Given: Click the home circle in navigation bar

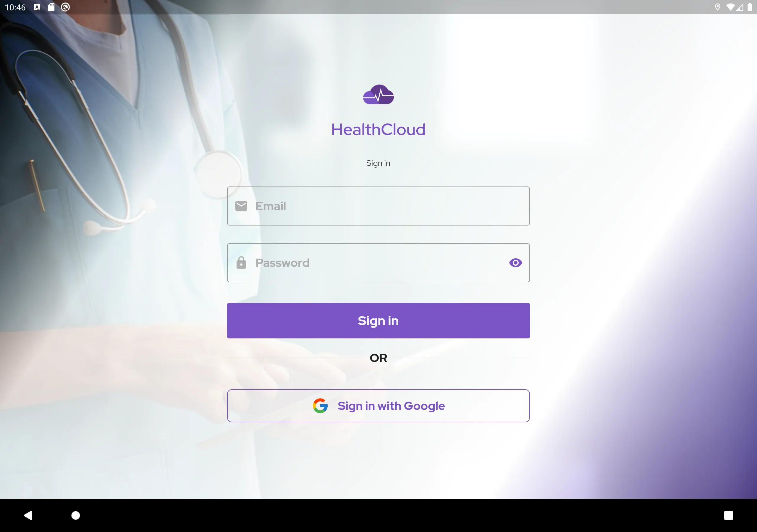Looking at the screenshot, I should pyautogui.click(x=75, y=515).
